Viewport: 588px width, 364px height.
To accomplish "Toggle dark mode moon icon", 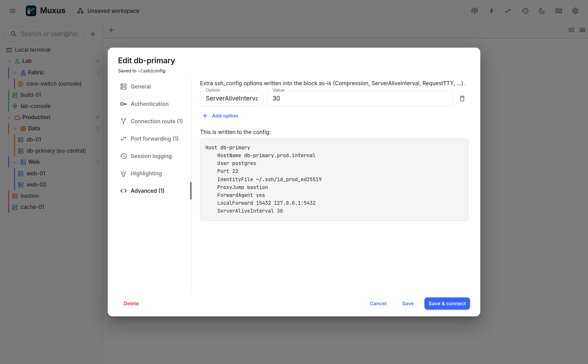I will tap(542, 11).
